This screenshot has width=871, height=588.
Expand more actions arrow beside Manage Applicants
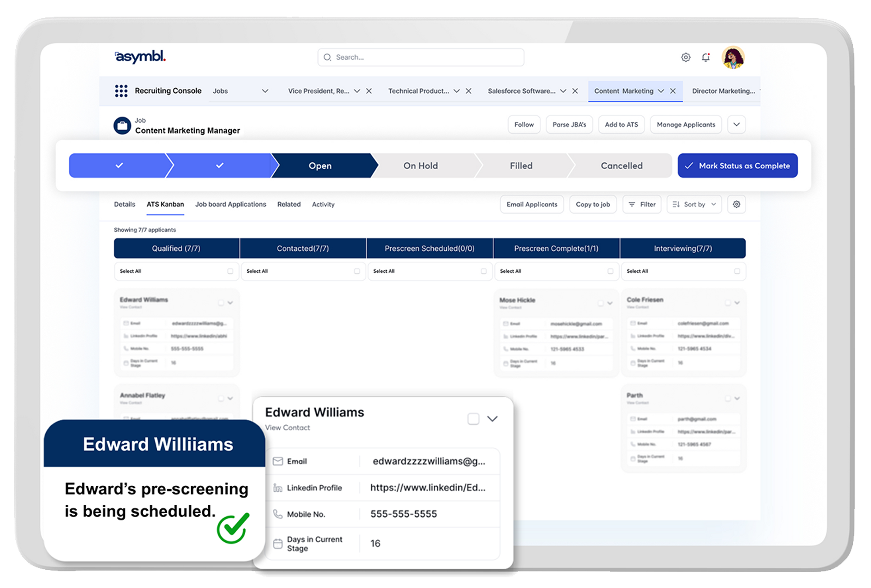pos(736,124)
